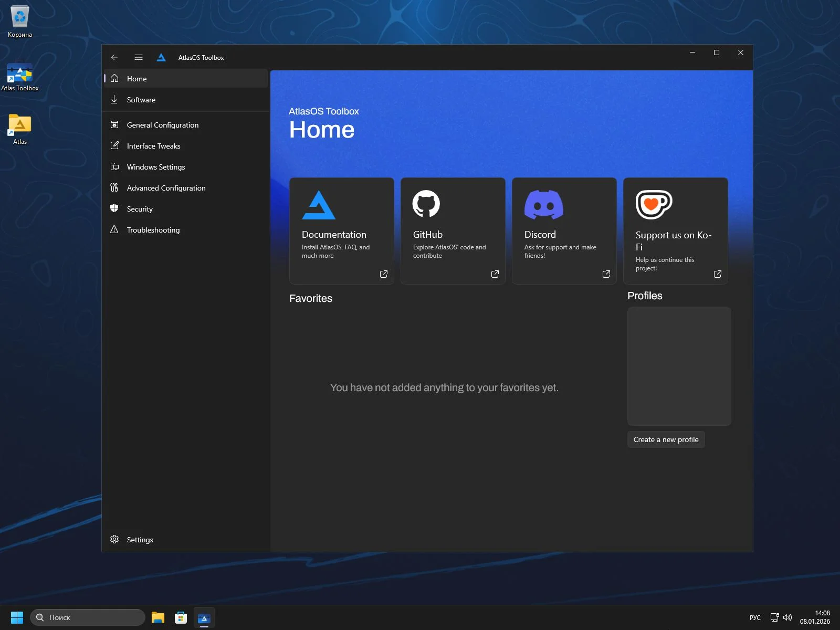This screenshot has width=840, height=630.
Task: Open General Configuration section
Action: (162, 125)
